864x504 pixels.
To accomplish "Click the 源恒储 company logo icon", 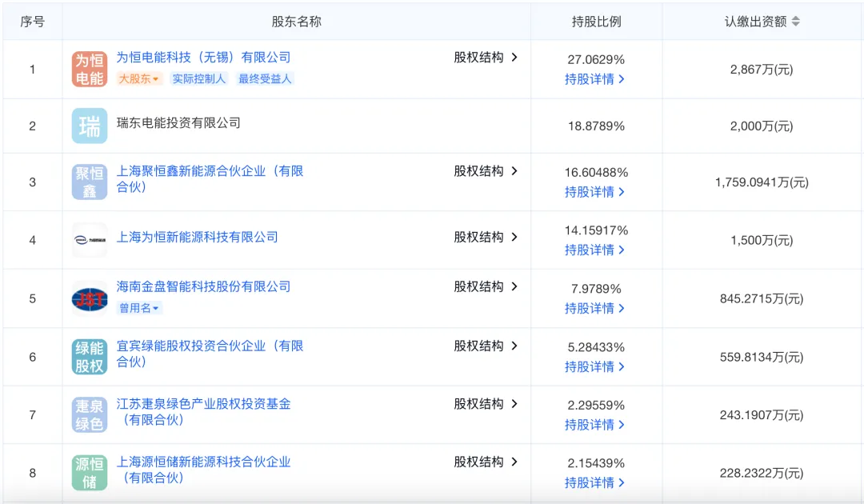I will point(90,473).
